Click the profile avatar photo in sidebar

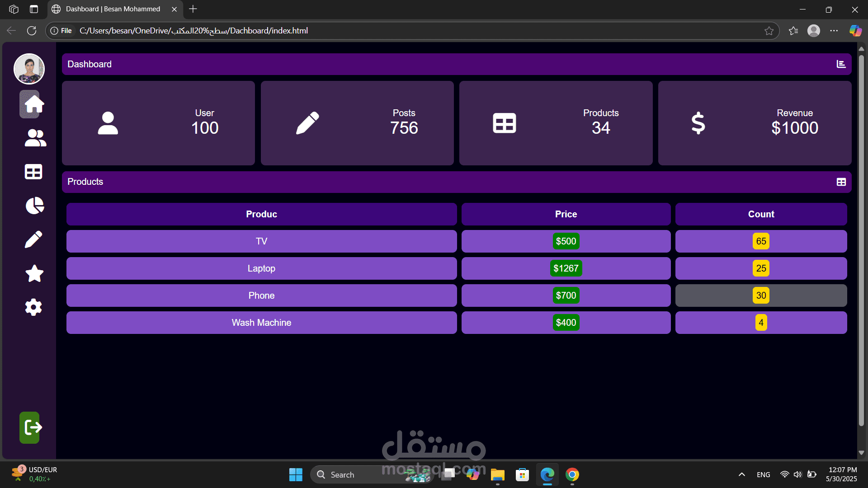pos(29,69)
